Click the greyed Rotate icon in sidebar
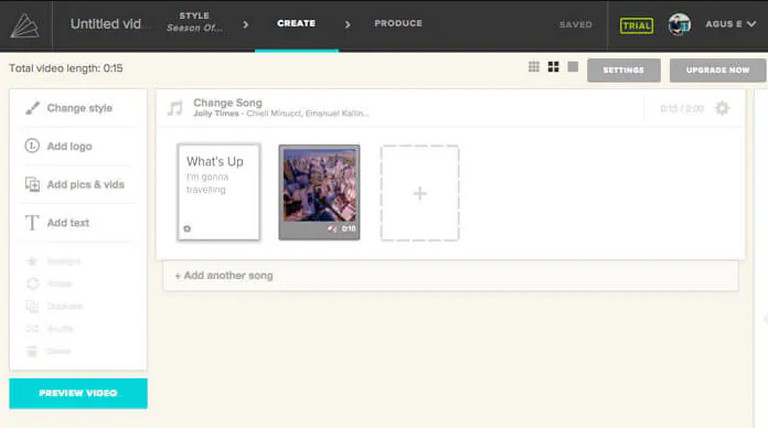The image size is (768, 428). [x=32, y=284]
